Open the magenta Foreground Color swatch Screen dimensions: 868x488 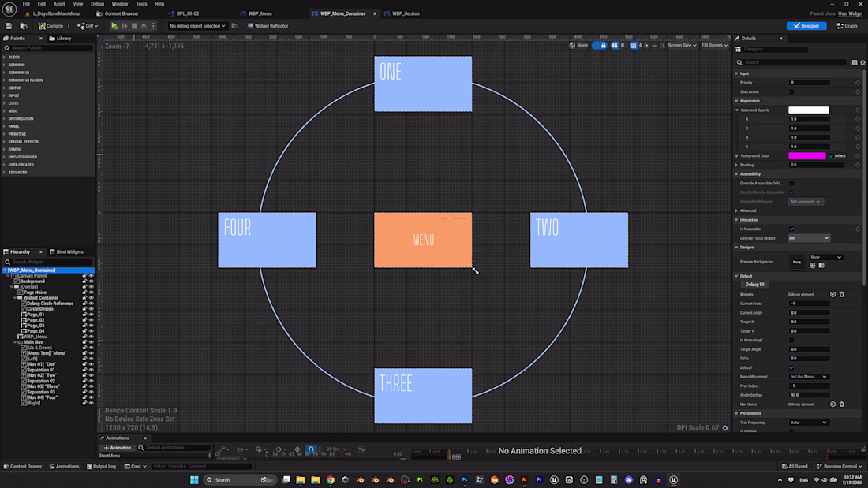tap(807, 156)
